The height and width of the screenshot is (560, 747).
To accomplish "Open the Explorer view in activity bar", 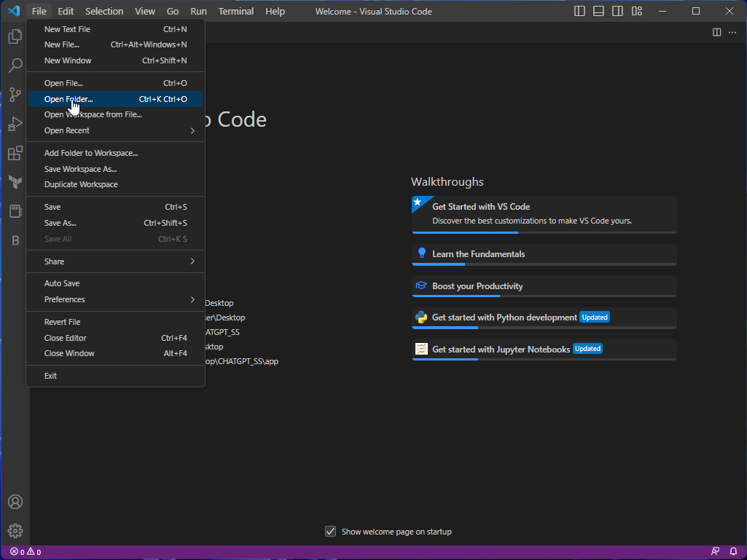I will pos(15,36).
